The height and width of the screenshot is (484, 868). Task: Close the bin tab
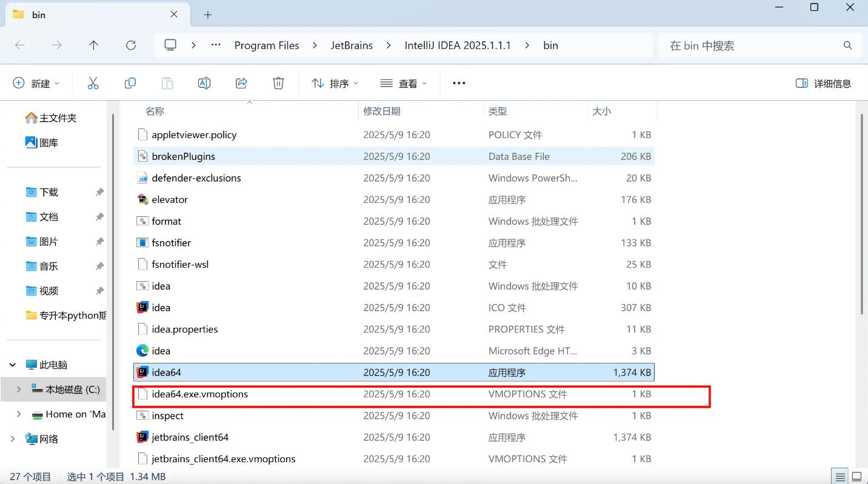point(174,14)
